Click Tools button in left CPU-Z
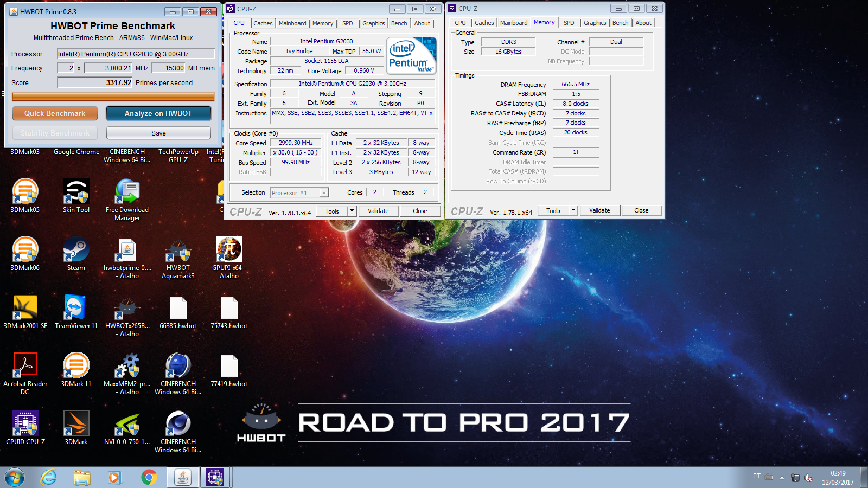The image size is (868, 488). [332, 211]
